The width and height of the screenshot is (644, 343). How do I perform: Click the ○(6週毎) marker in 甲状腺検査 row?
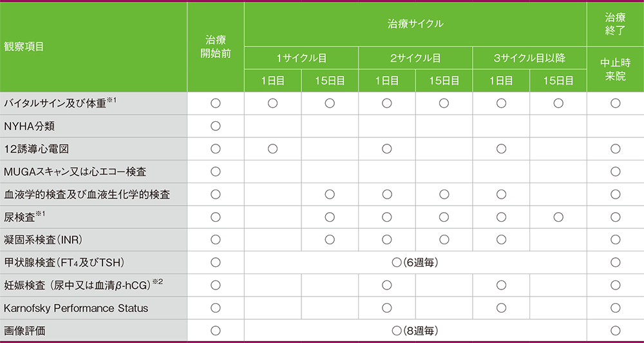coord(415,262)
